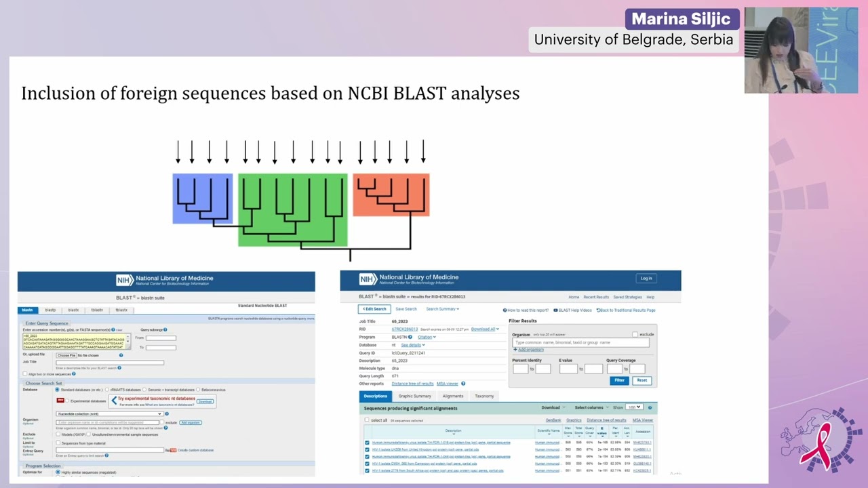Open the Graphic Summary tab
The width and height of the screenshot is (868, 488).
(414, 396)
